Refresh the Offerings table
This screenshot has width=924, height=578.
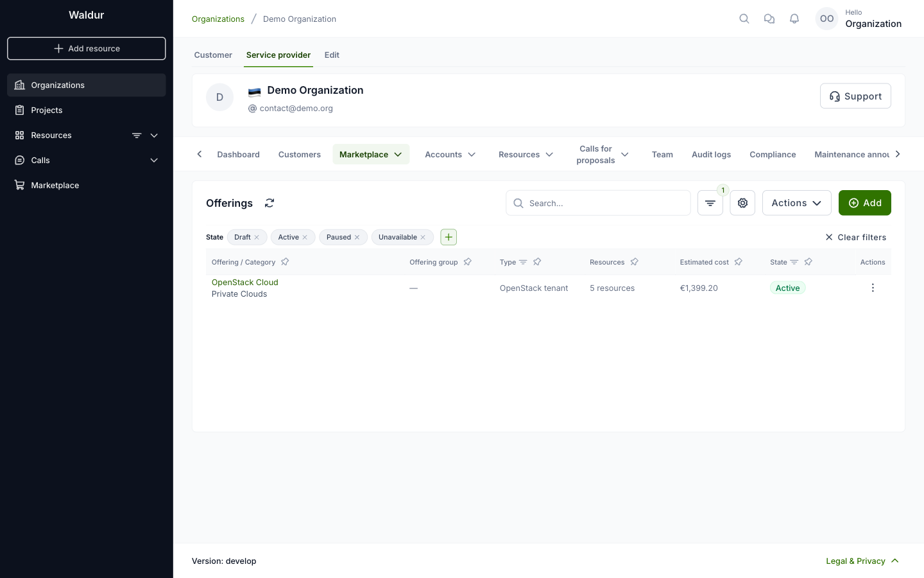tap(269, 203)
